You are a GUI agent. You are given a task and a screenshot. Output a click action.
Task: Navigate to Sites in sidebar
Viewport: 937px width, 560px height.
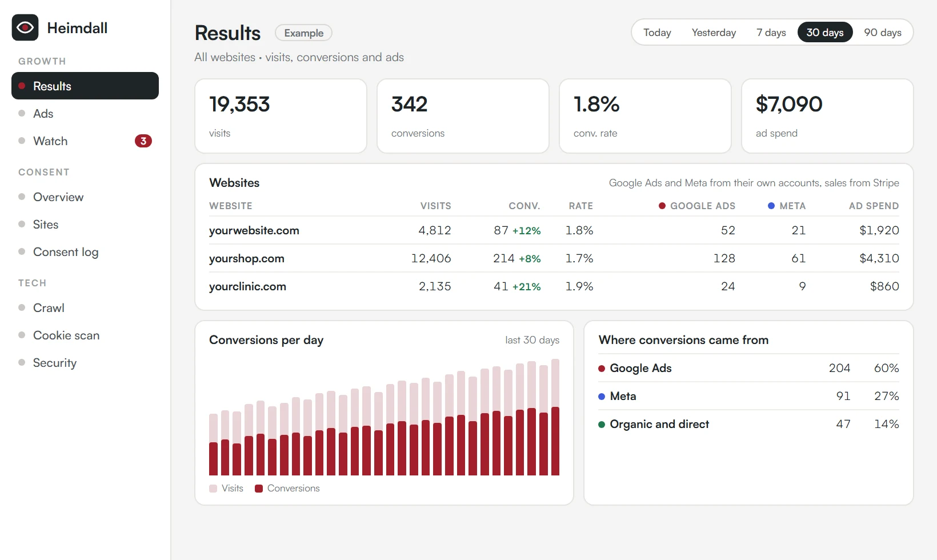[85, 224]
